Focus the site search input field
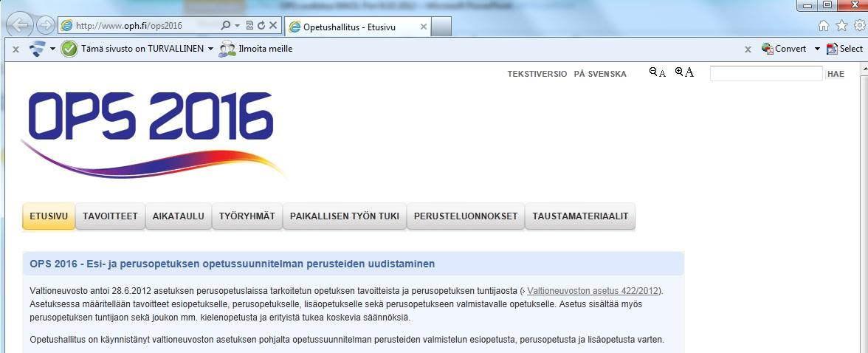The width and height of the screenshot is (868, 353). (x=766, y=74)
